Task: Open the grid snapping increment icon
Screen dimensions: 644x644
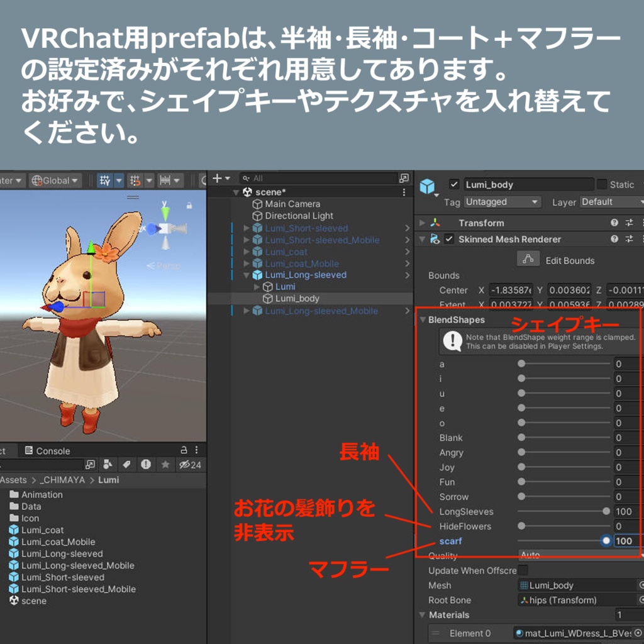Action: (135, 180)
